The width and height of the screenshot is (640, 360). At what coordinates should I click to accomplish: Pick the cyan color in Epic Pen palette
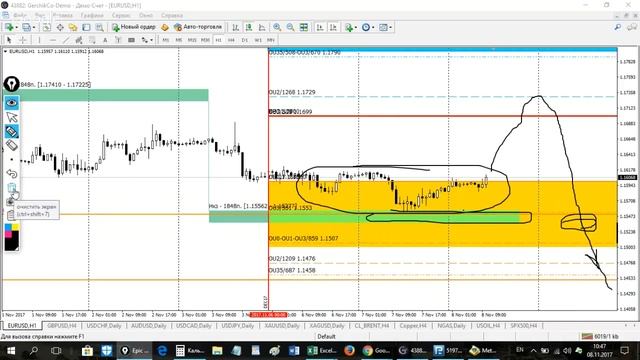[8, 227]
